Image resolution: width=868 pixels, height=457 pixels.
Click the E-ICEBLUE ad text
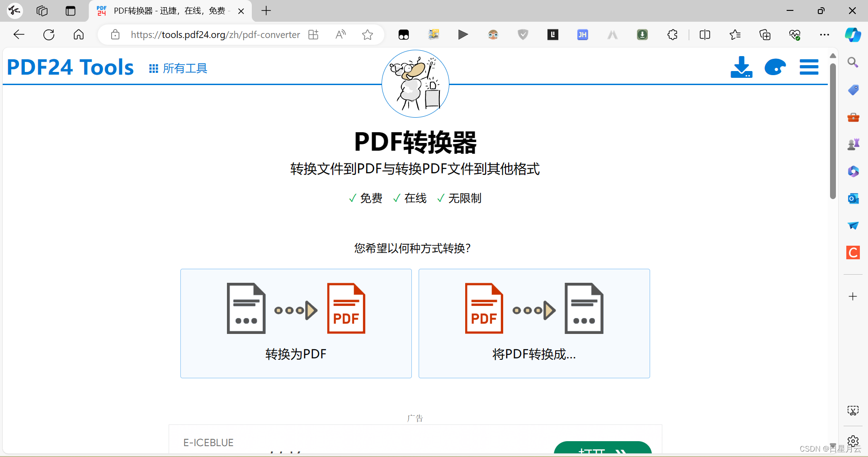208,443
